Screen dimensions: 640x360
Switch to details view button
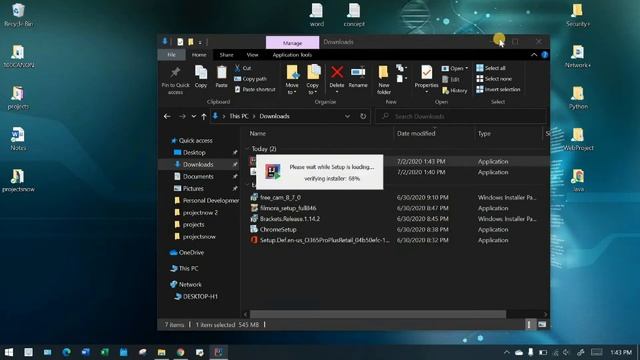[x=529, y=324]
